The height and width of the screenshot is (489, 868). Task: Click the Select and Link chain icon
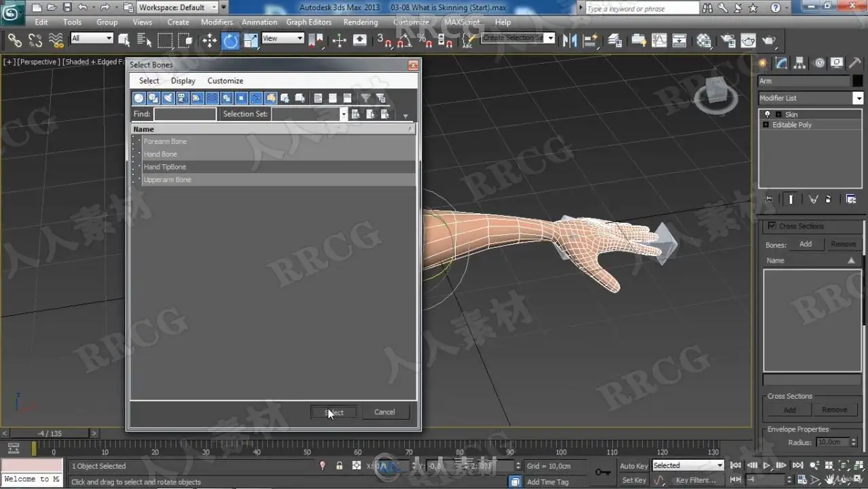15,41
